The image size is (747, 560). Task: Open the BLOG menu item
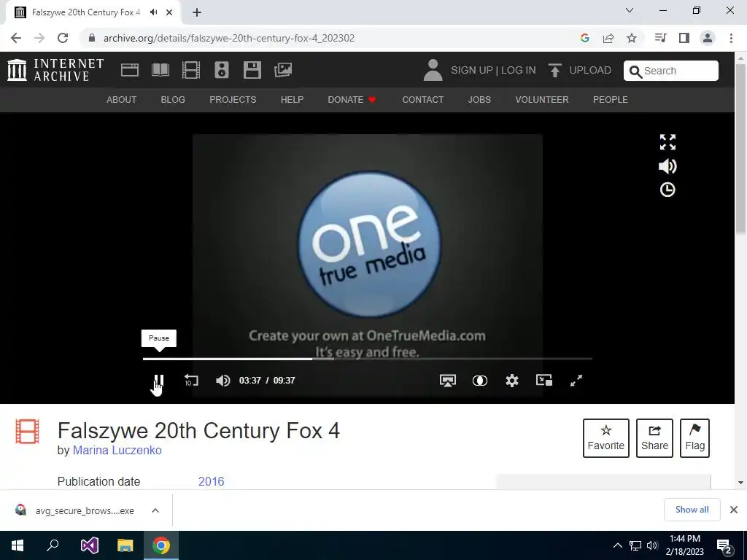[173, 99]
